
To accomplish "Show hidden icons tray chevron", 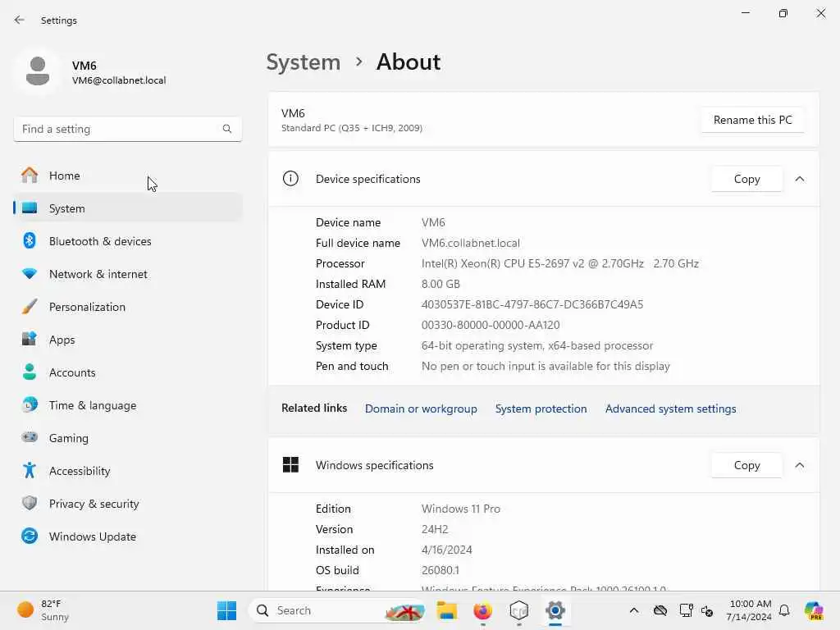I will pyautogui.click(x=634, y=610).
